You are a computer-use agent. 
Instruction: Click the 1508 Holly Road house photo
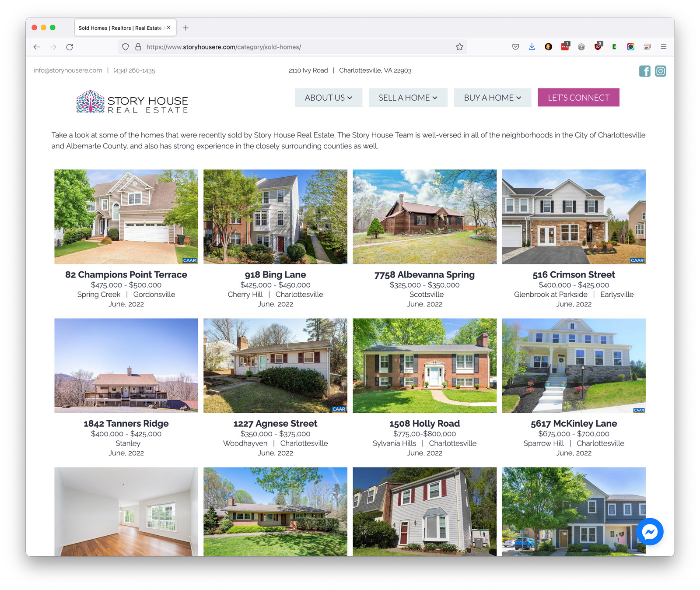pyautogui.click(x=424, y=365)
